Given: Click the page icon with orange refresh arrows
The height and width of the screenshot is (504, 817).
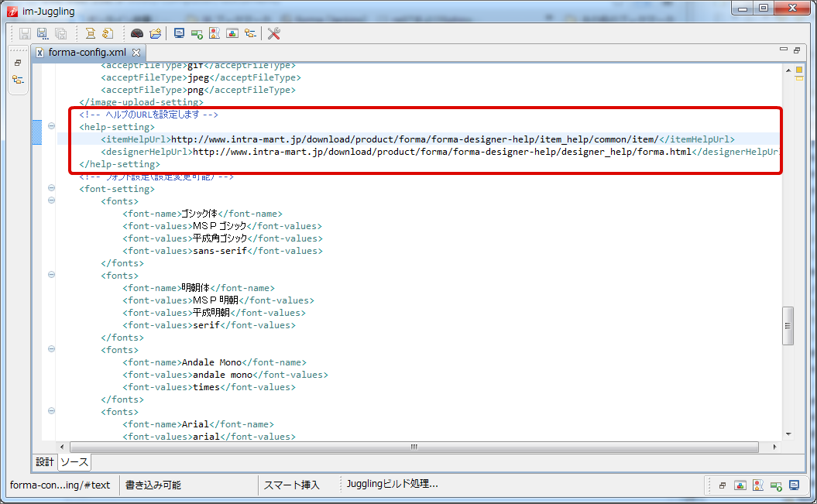Looking at the screenshot, I should [108, 34].
